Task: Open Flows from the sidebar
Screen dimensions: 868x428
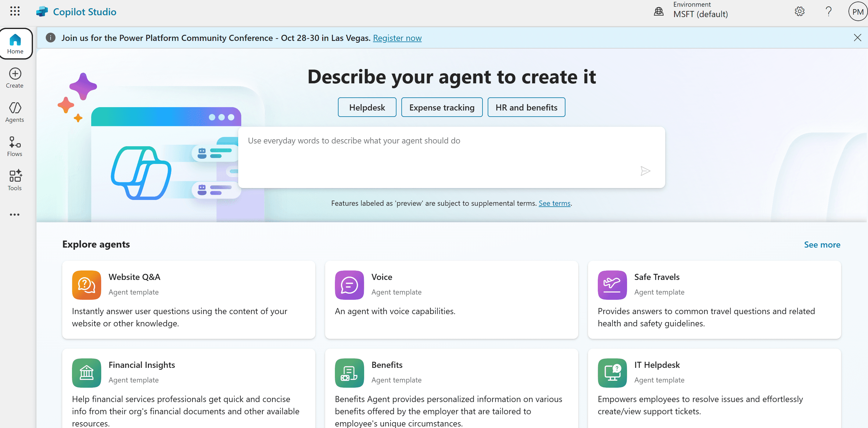Action: [x=15, y=146]
